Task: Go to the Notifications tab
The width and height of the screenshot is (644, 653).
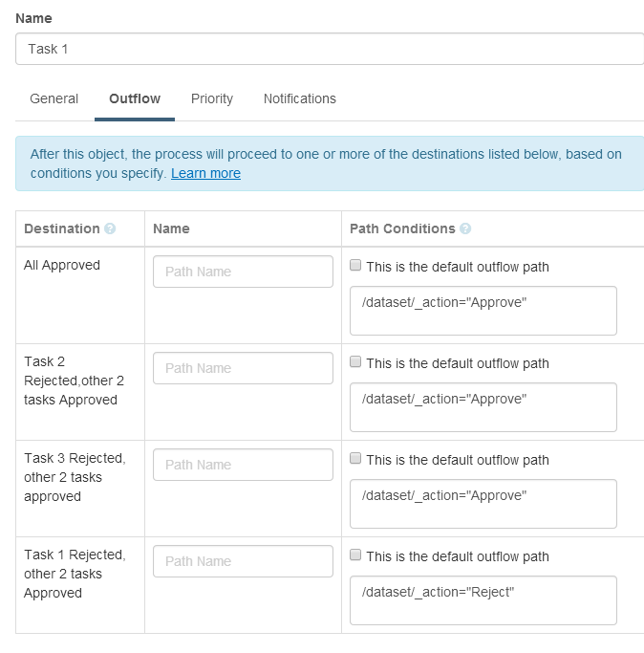Action: pos(300,98)
